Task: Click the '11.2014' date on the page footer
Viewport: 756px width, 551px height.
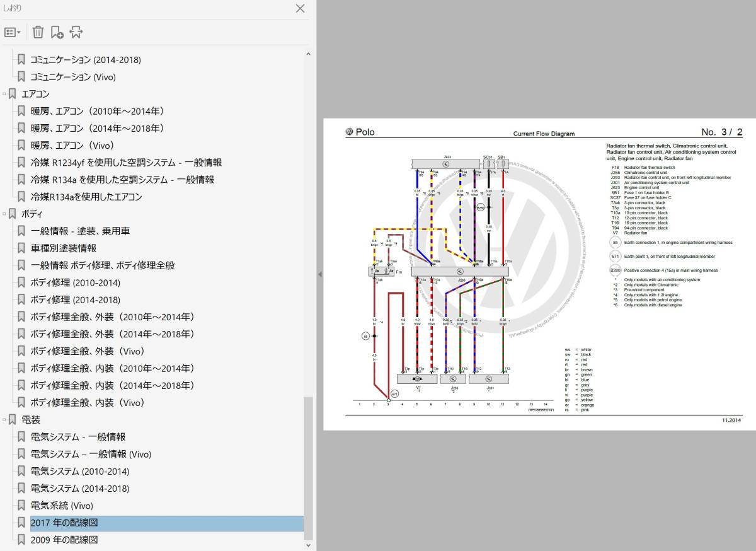Action: tap(732, 419)
